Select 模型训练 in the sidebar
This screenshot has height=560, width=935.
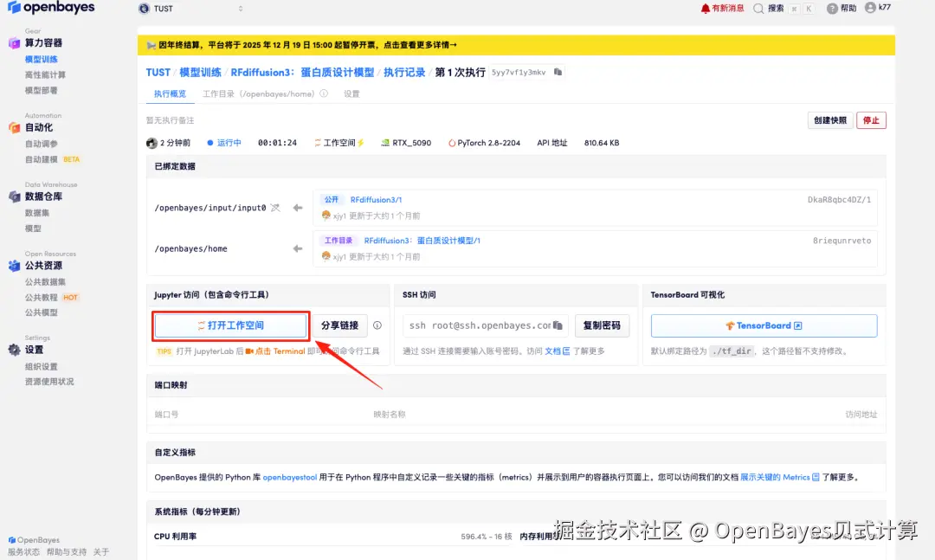tap(42, 59)
